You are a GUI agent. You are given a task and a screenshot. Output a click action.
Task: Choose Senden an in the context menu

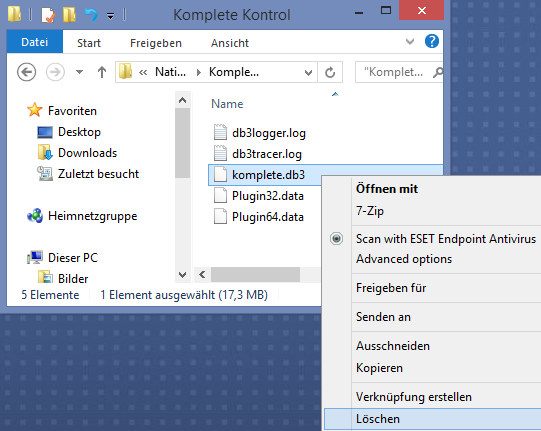tap(383, 317)
